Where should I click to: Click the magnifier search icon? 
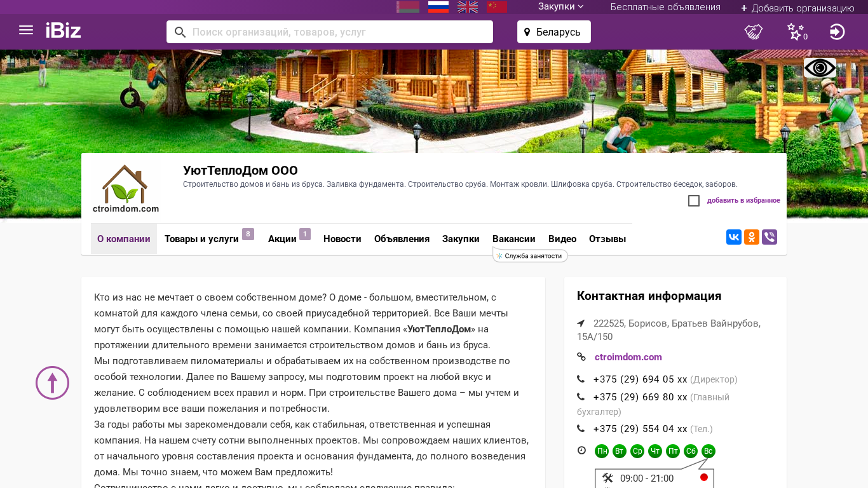(x=180, y=32)
